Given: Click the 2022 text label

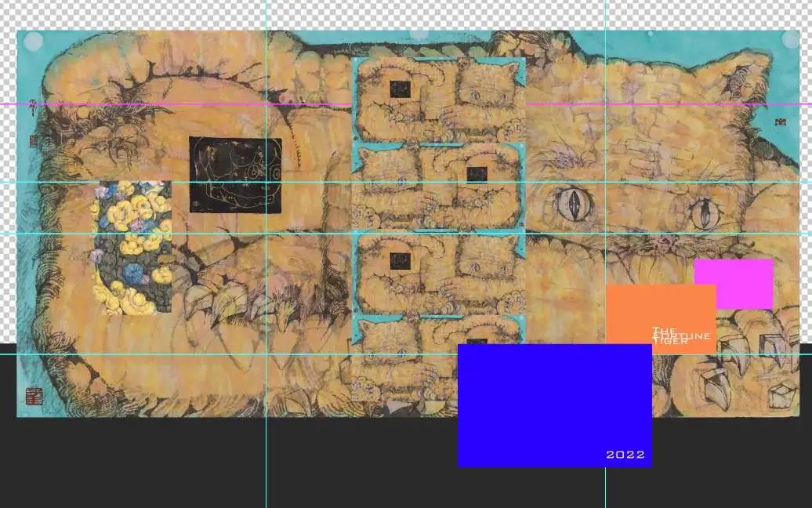Looking at the screenshot, I should pyautogui.click(x=625, y=455).
